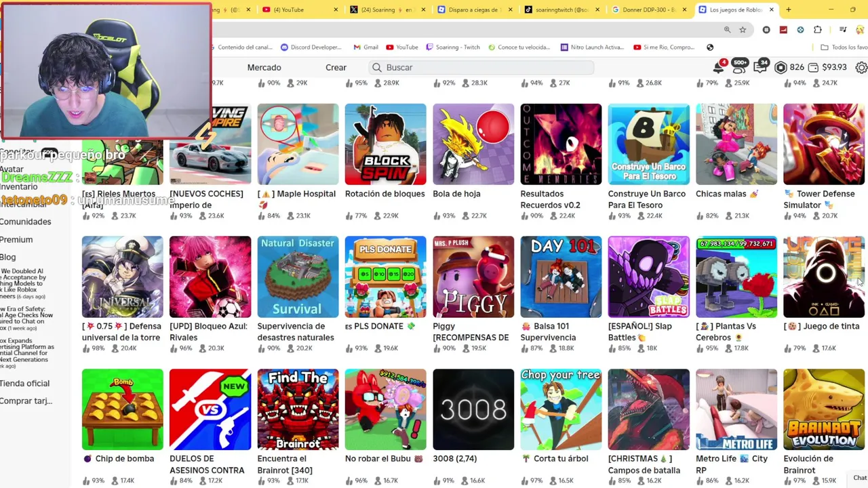Screen dimensions: 868x488
Task: Switch to the Disparo a ciegas tab
Action: pyautogui.click(x=475, y=9)
